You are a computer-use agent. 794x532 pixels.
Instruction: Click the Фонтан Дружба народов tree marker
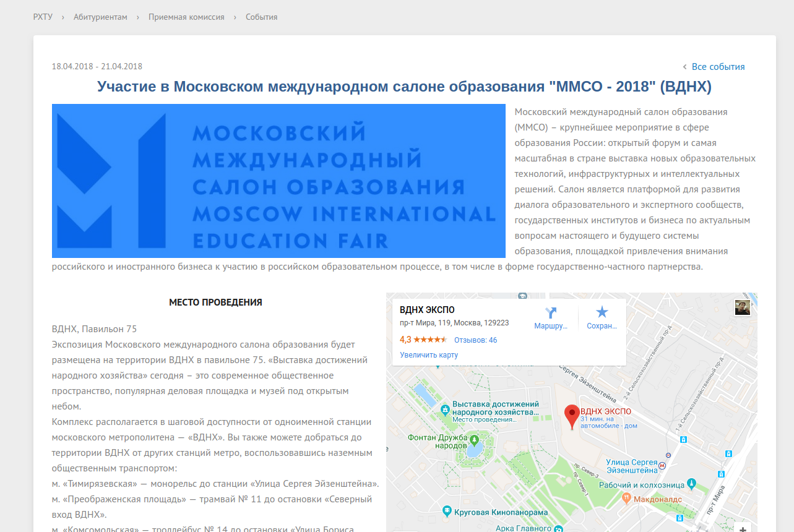[475, 440]
